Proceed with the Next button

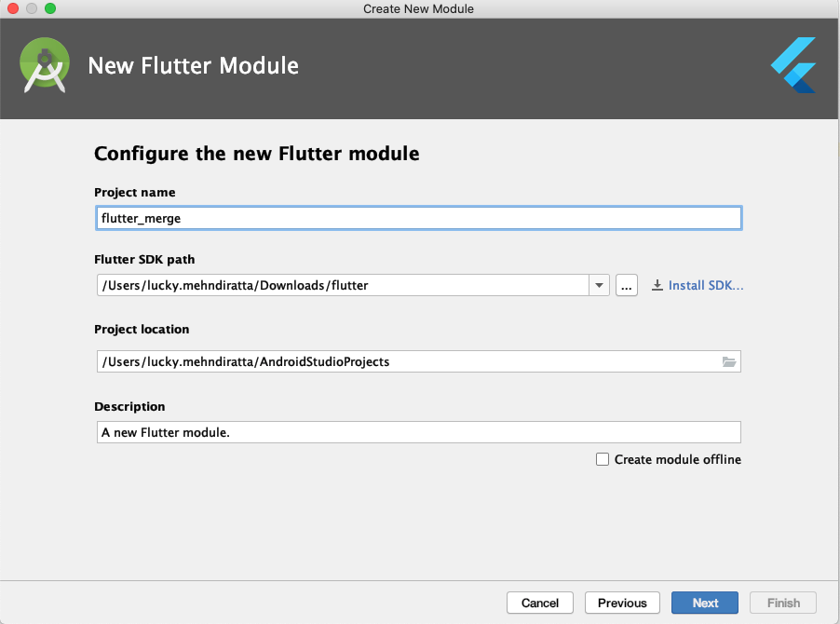point(704,603)
